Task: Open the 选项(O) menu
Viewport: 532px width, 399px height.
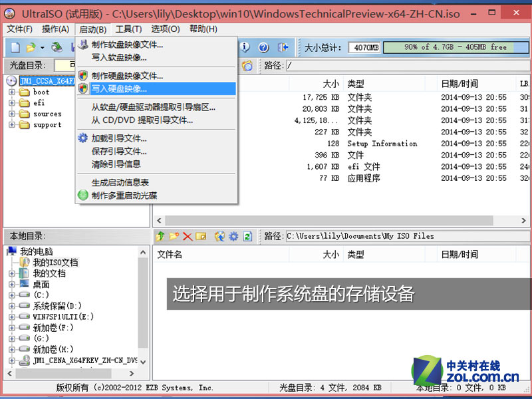Action: [x=166, y=29]
